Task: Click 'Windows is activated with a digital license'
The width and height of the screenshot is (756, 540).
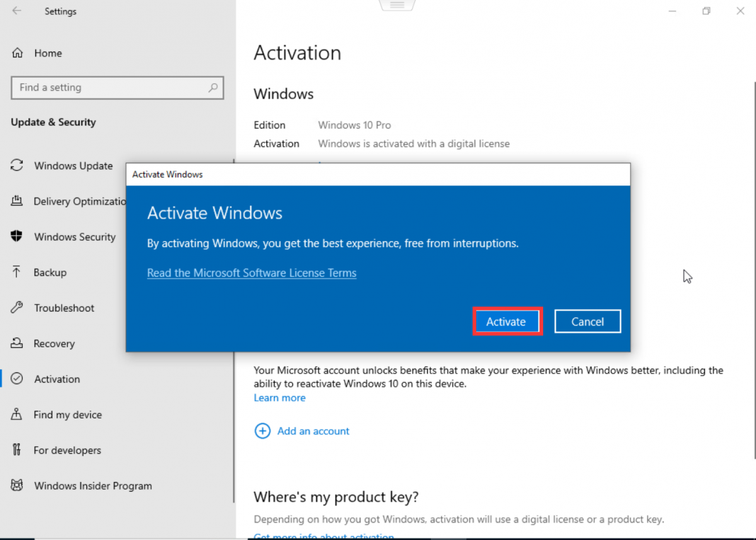Action: pos(414,144)
